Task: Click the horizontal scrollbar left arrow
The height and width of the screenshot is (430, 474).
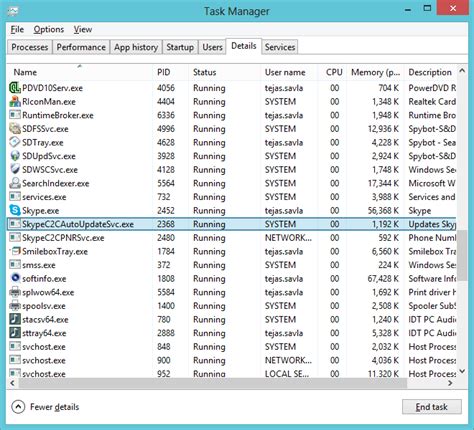Action: [12, 383]
